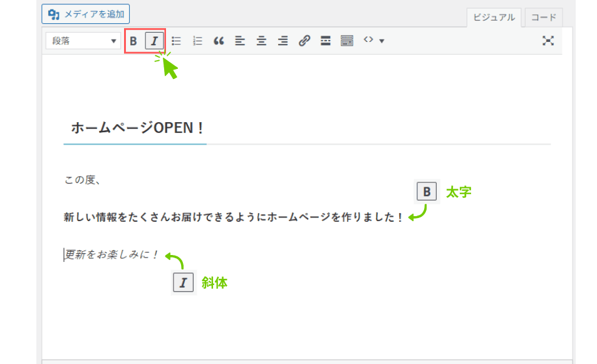Center align the text
Screen dimensions: 597x364
tap(261, 41)
